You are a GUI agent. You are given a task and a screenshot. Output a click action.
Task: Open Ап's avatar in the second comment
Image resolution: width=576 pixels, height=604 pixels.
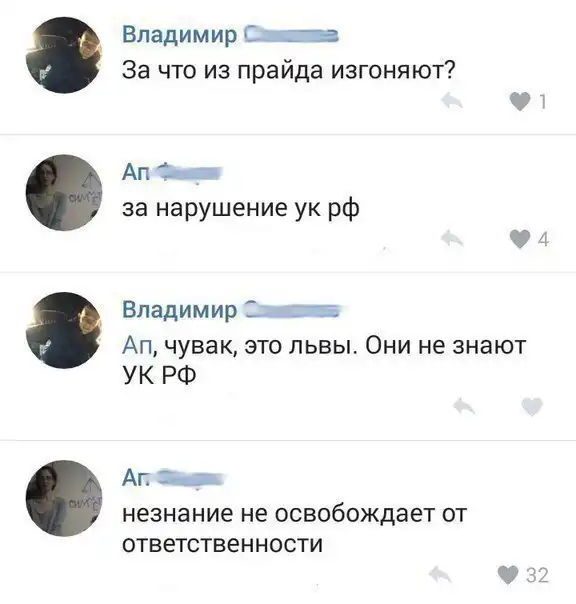[x=64, y=193]
